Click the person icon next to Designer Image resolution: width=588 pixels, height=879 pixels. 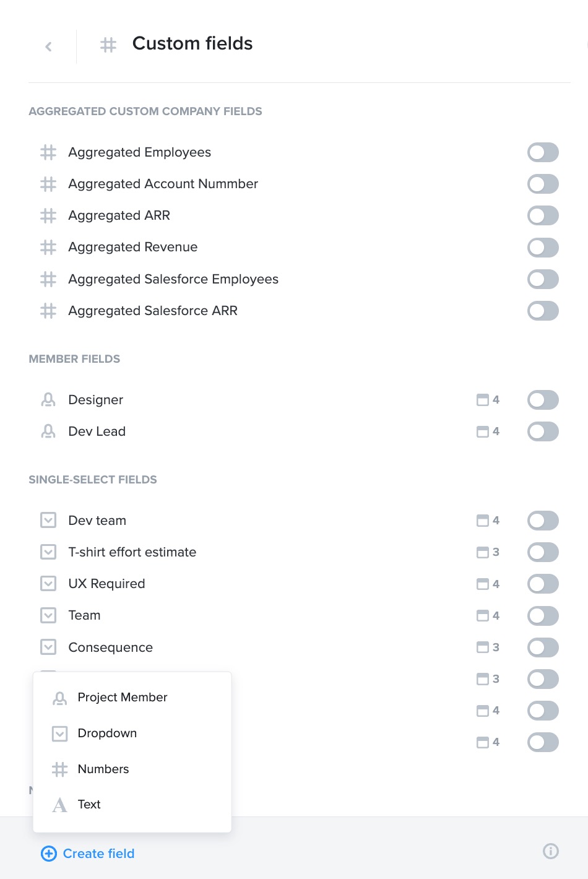coord(48,400)
